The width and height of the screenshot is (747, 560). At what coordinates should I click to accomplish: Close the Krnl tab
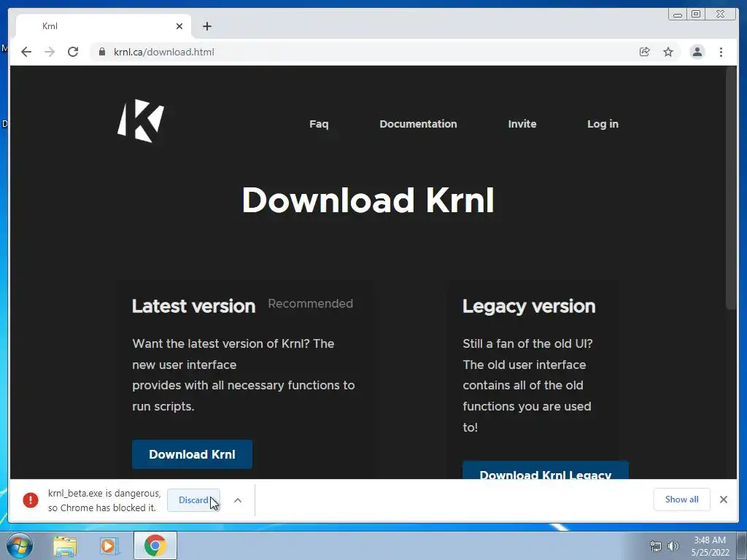click(179, 26)
